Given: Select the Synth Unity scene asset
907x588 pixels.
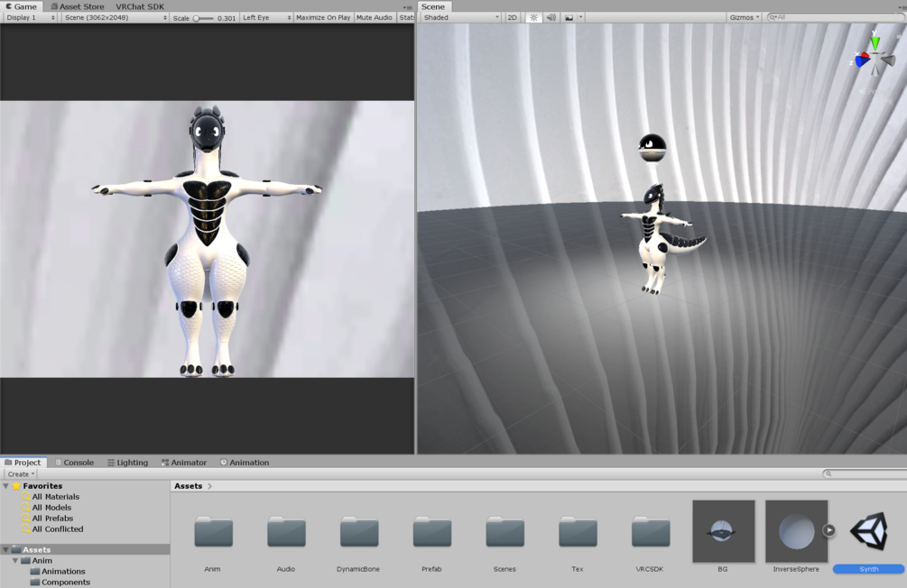Looking at the screenshot, I should 868,531.
